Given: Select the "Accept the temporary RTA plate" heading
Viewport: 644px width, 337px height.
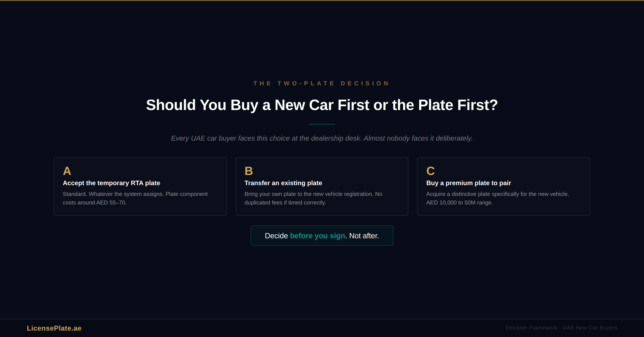Looking at the screenshot, I should click(x=111, y=183).
